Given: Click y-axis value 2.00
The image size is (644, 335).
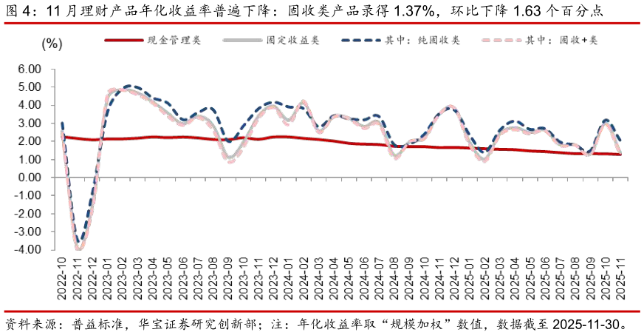Looking at the screenshot, I should 30,141.
